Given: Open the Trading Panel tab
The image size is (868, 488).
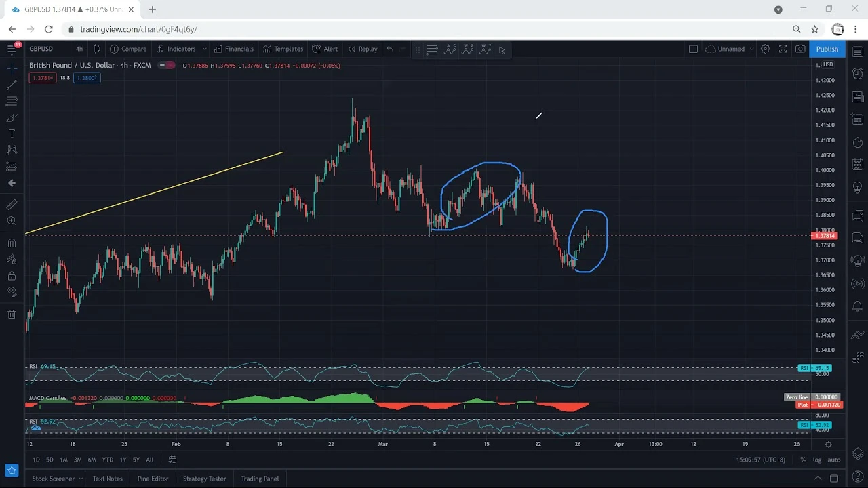Looking at the screenshot, I should pos(260,479).
